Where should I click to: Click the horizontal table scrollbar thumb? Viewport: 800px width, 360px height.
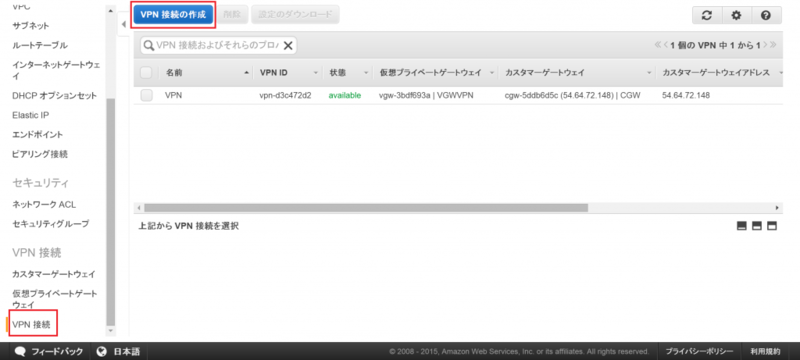(366, 208)
